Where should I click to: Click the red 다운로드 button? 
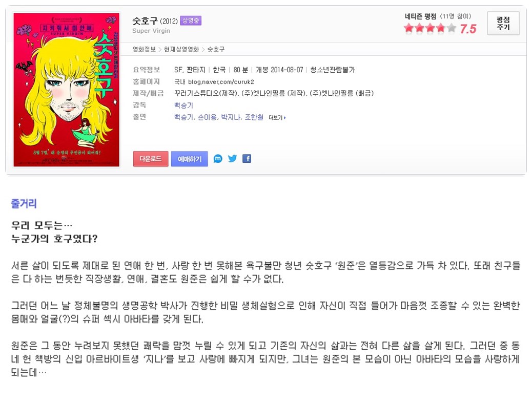(x=151, y=159)
